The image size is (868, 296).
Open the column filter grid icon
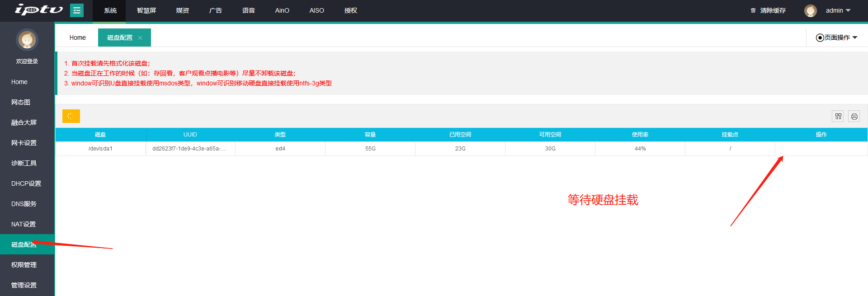(838, 117)
